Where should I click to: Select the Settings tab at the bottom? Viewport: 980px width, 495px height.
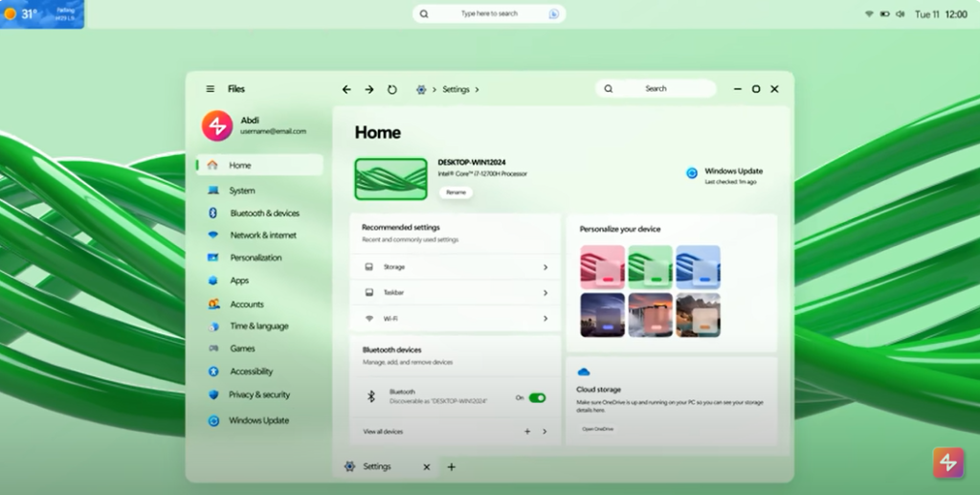(x=377, y=466)
